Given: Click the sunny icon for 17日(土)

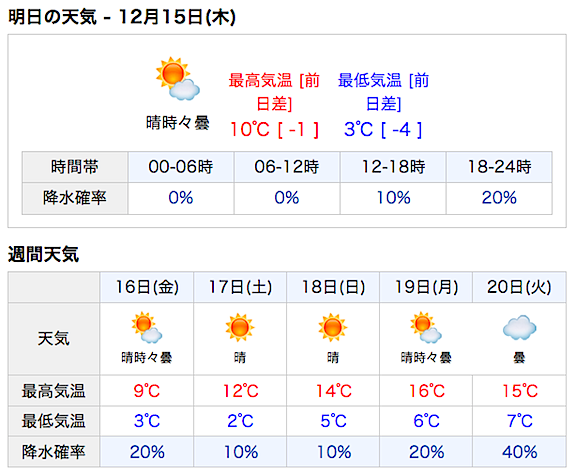Looking at the screenshot, I should (240, 327).
